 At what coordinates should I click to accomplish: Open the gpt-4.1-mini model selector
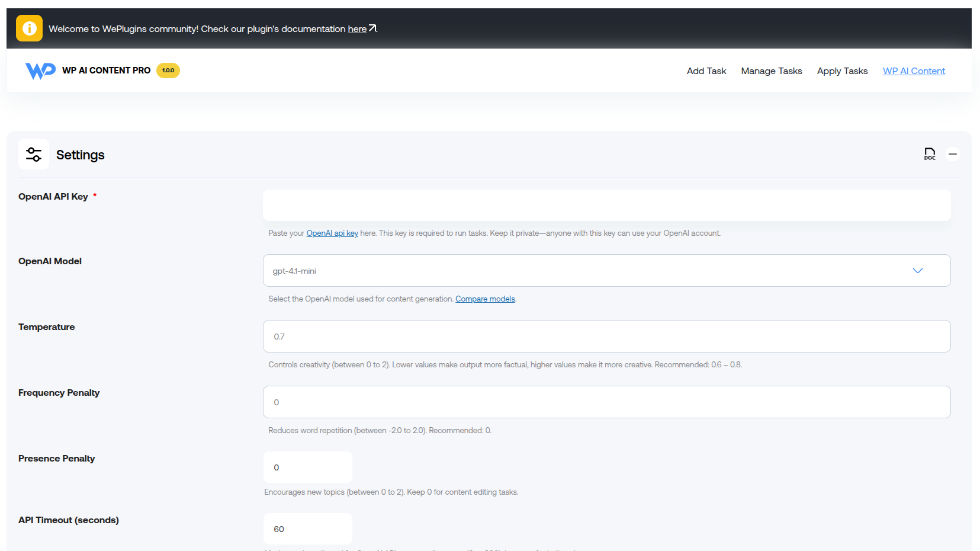tap(592, 271)
